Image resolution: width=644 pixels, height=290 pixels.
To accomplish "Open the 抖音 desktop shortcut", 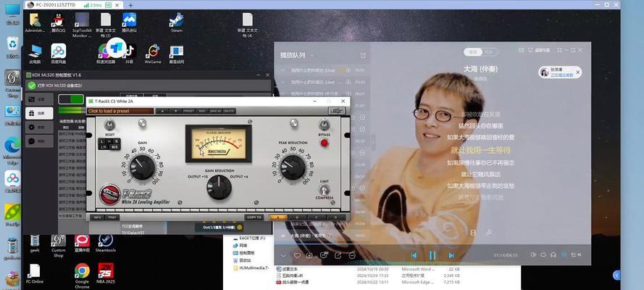I will pos(130,54).
